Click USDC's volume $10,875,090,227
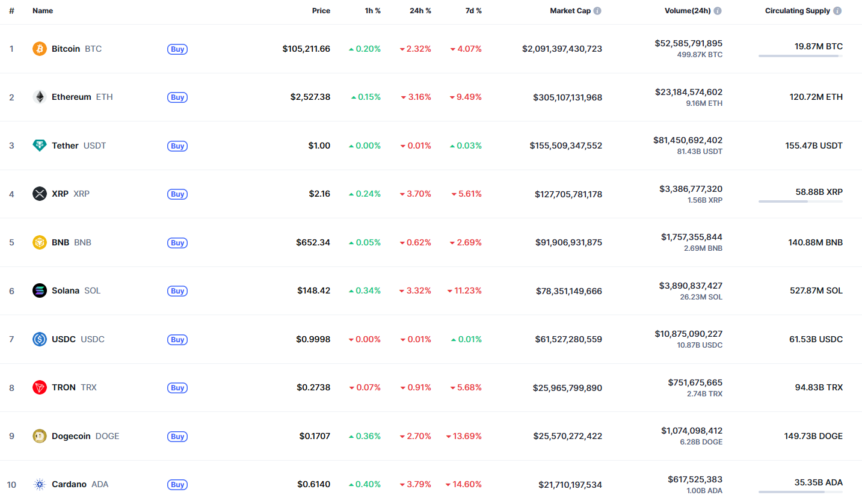Viewport: 862px width, 504px height. pyautogui.click(x=689, y=334)
